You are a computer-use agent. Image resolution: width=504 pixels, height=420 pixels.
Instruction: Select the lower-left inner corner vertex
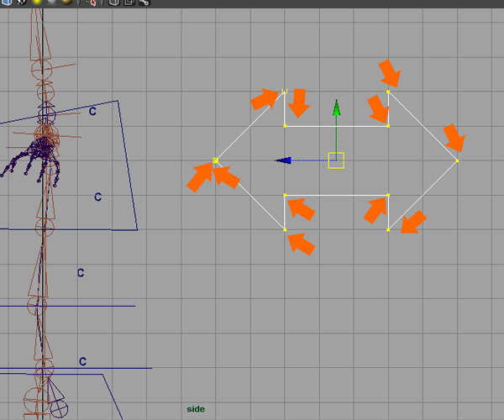(285, 195)
